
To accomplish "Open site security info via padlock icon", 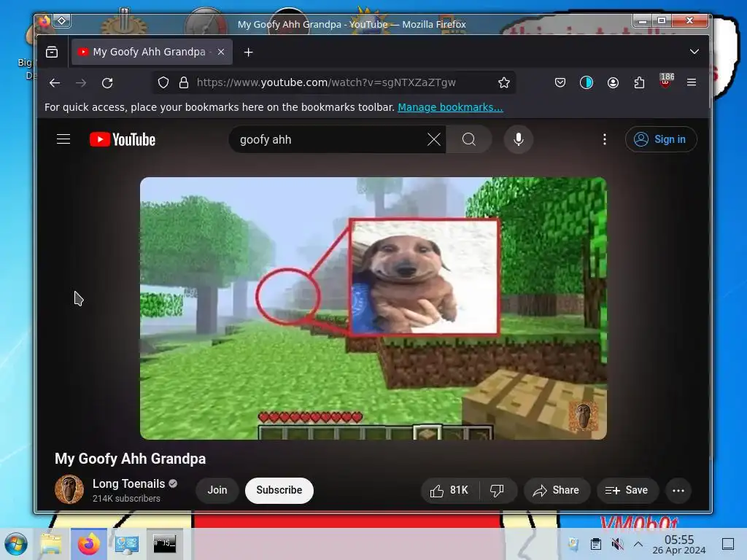I will coord(183,83).
